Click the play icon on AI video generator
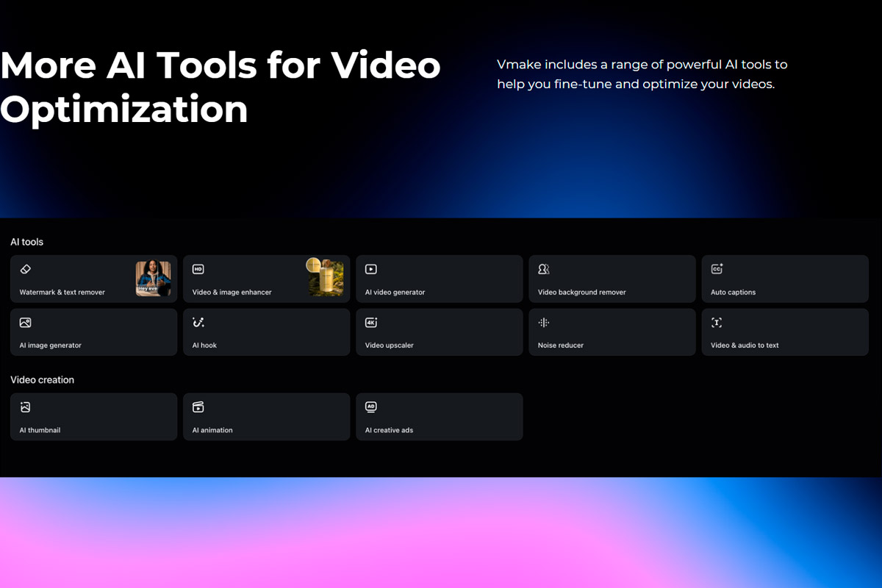The width and height of the screenshot is (882, 588). pos(371,269)
